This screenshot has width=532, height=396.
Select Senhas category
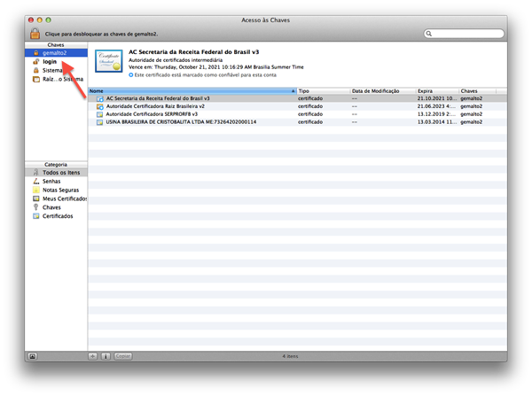click(56, 182)
